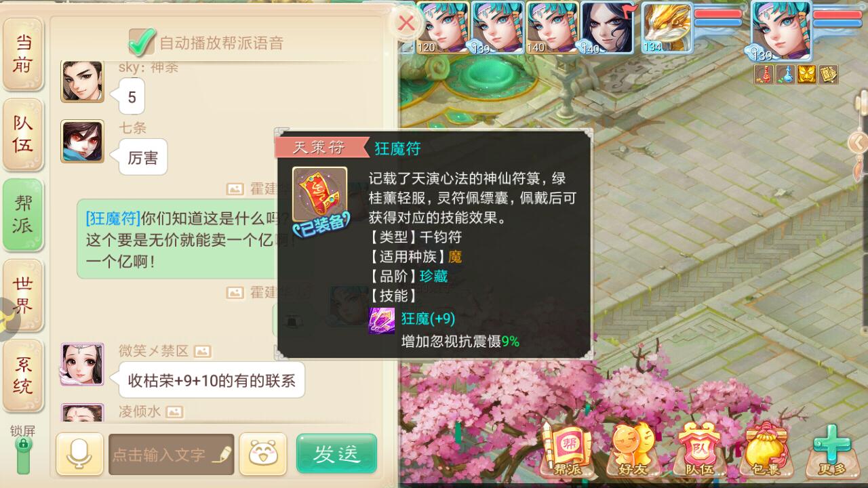
Task: Open the 包裹 inventory bag
Action: [x=768, y=449]
